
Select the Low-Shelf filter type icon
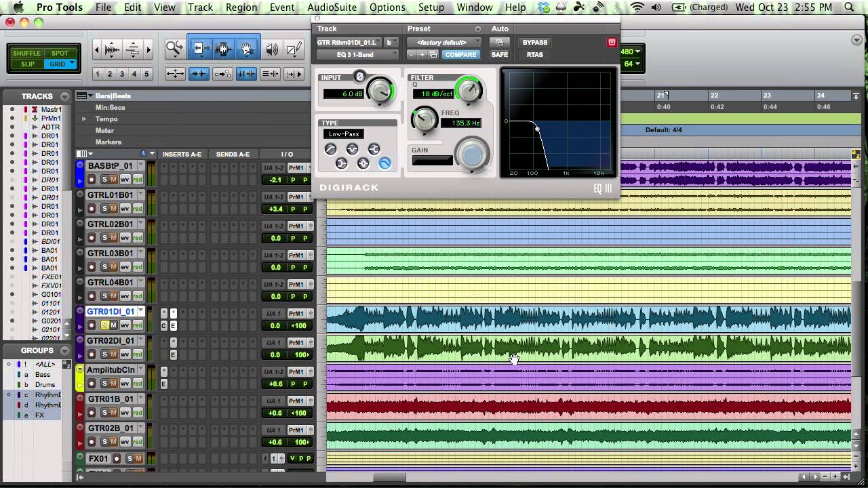[x=341, y=163]
